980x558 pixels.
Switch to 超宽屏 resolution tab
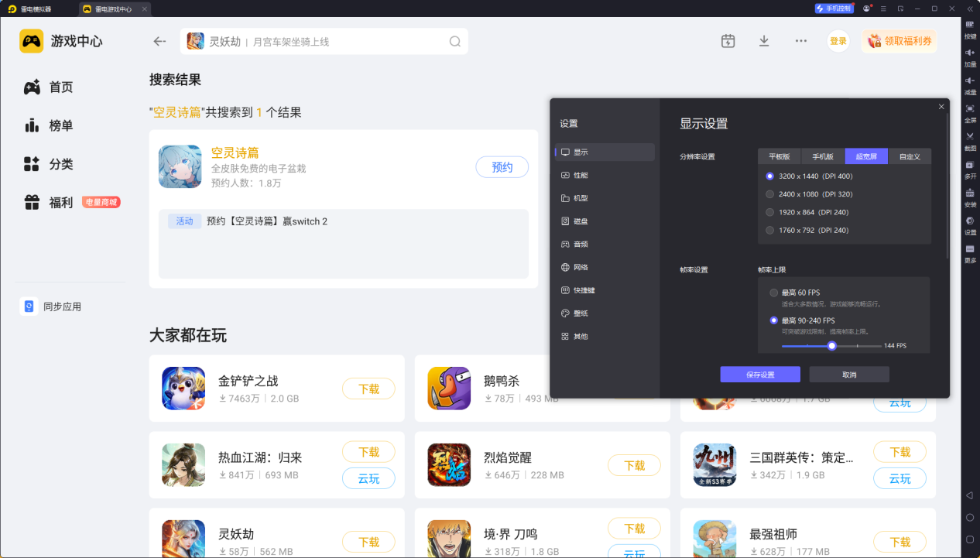(x=866, y=156)
